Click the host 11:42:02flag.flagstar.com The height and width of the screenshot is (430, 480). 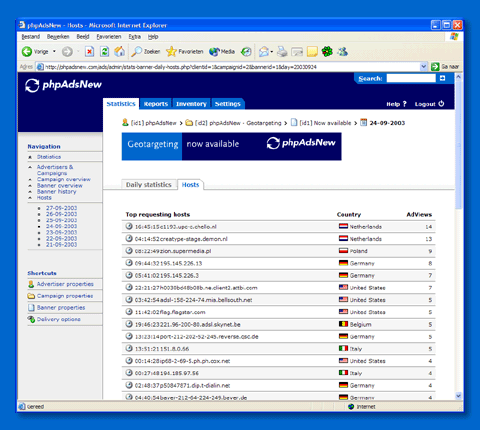tap(170, 312)
